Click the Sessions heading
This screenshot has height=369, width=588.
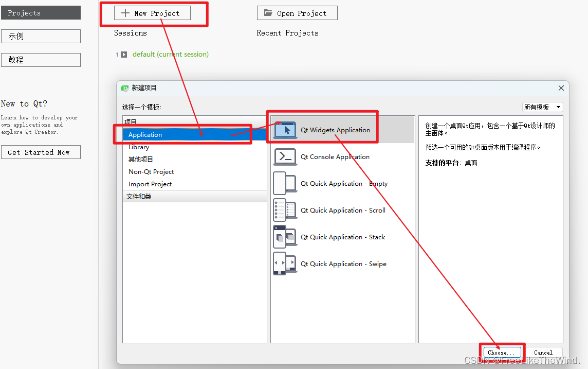click(x=131, y=33)
